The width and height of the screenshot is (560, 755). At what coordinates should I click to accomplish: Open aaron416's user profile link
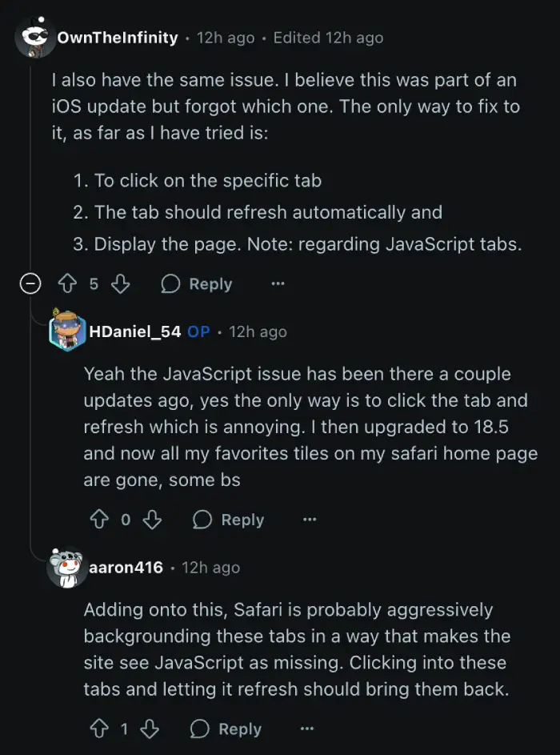(126, 567)
